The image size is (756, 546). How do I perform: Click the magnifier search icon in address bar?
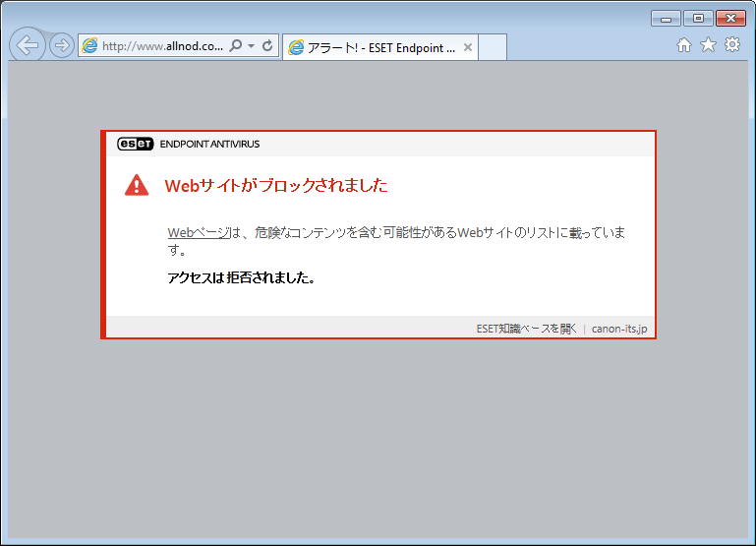[236, 46]
